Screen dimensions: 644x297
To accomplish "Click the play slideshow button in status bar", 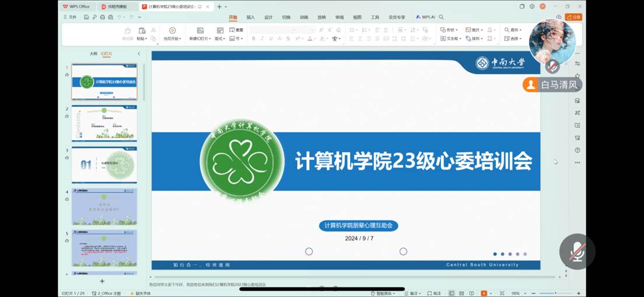I will tap(484, 293).
